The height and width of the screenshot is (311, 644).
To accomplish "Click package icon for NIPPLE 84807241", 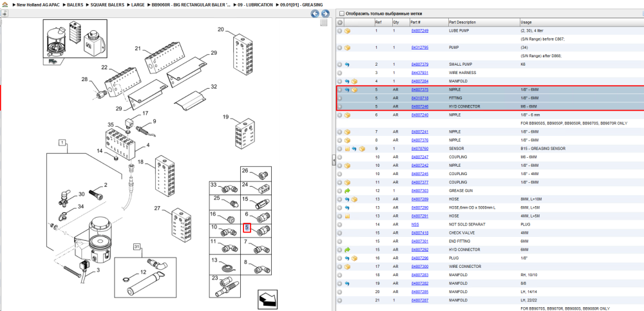I will (x=347, y=132).
